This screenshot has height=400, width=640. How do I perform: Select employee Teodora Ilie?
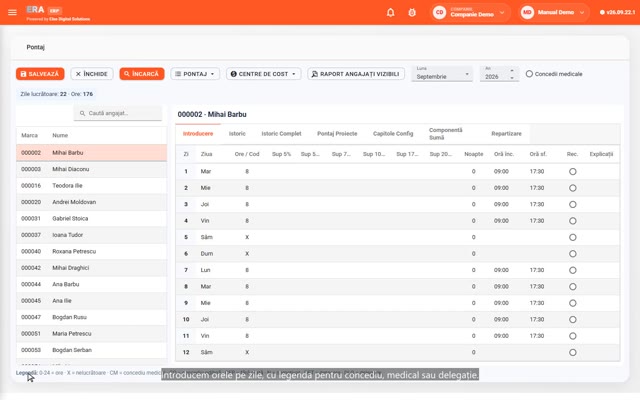(x=91, y=185)
